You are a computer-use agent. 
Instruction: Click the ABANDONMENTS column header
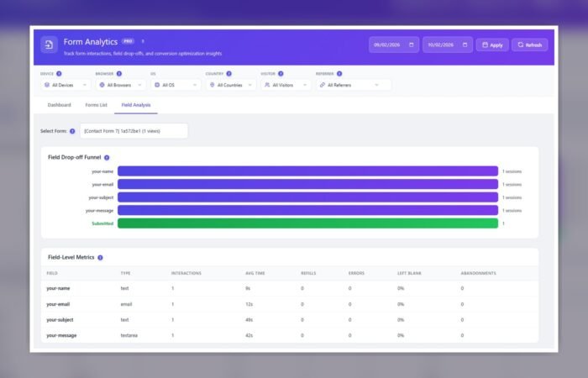479,273
